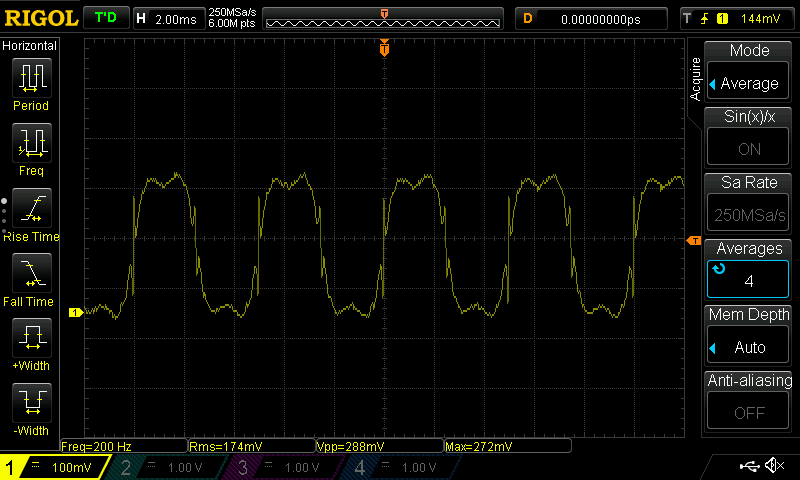Click the D delay 0.00000000ps readout
The height and width of the screenshot is (480, 800).
[591, 19]
